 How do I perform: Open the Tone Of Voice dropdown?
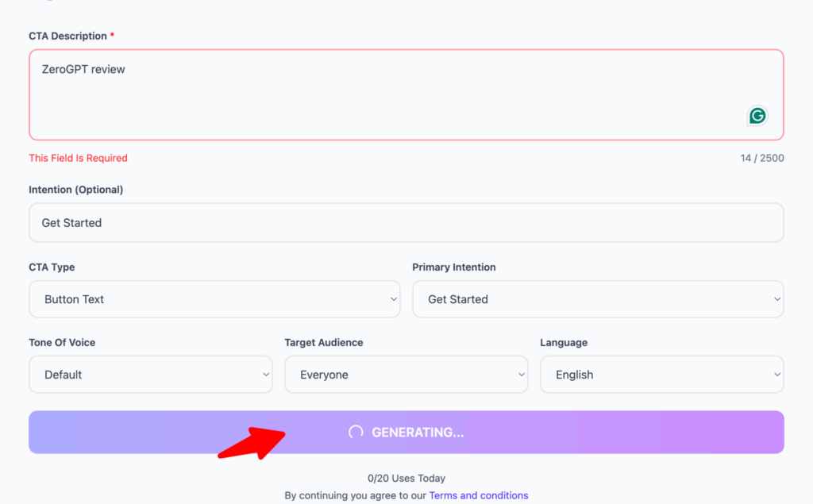[x=151, y=375]
